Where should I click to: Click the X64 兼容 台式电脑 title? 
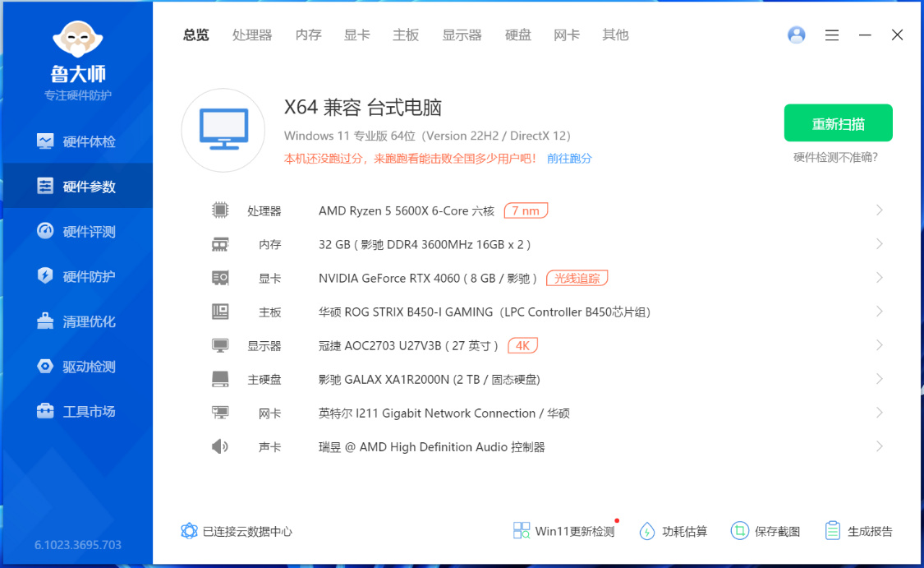point(362,108)
